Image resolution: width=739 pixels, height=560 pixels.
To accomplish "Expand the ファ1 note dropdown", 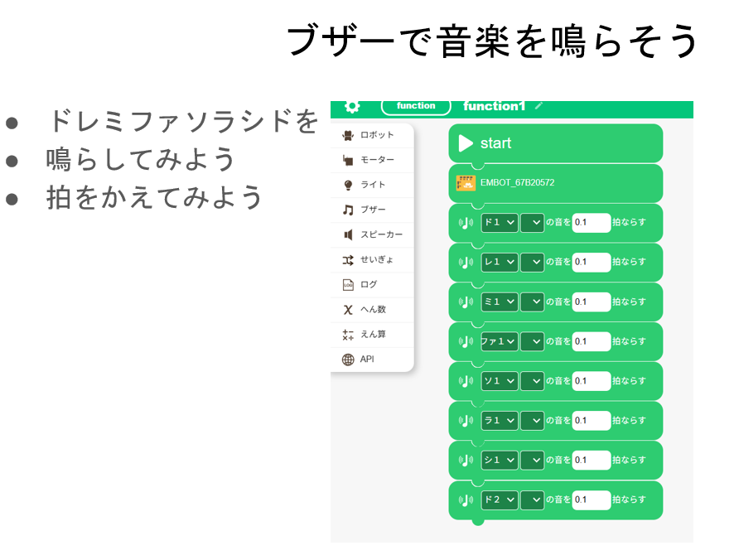I will click(499, 341).
